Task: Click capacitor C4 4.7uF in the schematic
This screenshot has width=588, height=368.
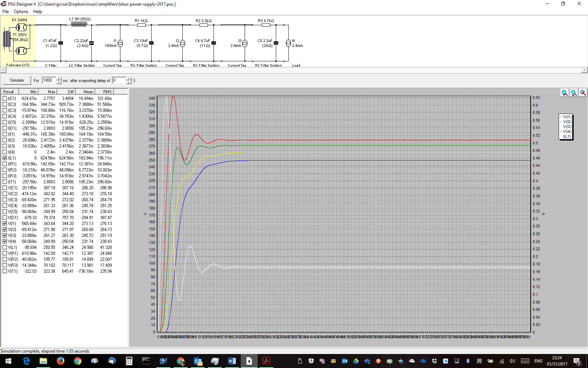Action: (x=213, y=43)
